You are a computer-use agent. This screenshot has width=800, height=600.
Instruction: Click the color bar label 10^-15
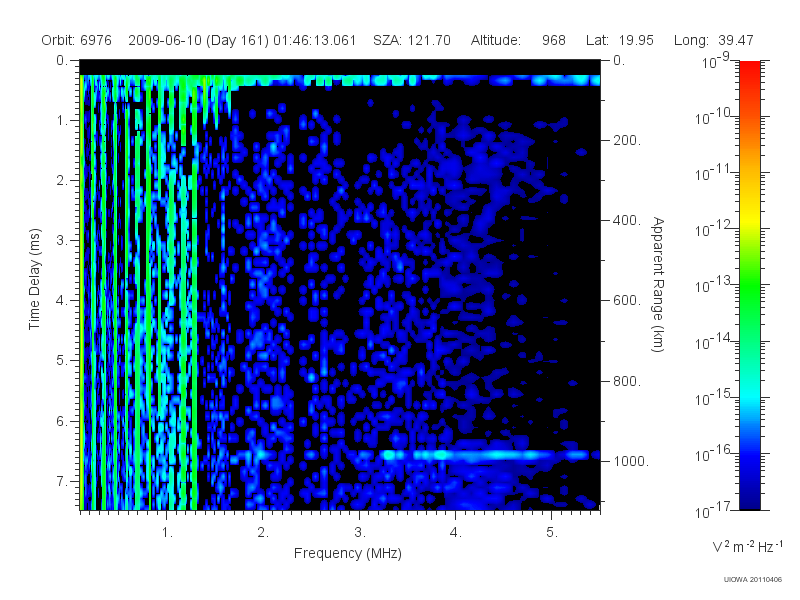click(713, 397)
